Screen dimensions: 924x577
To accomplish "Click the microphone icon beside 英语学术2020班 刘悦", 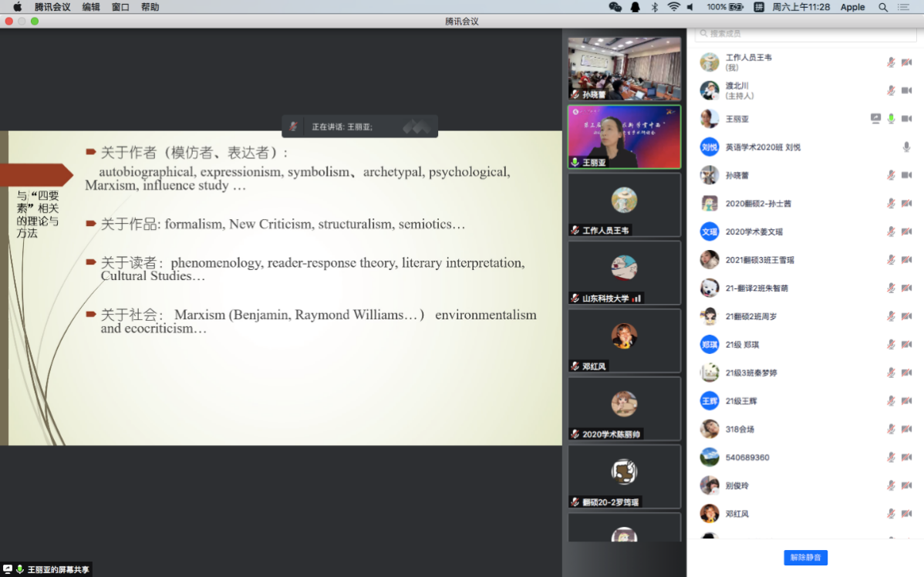I will click(x=907, y=147).
